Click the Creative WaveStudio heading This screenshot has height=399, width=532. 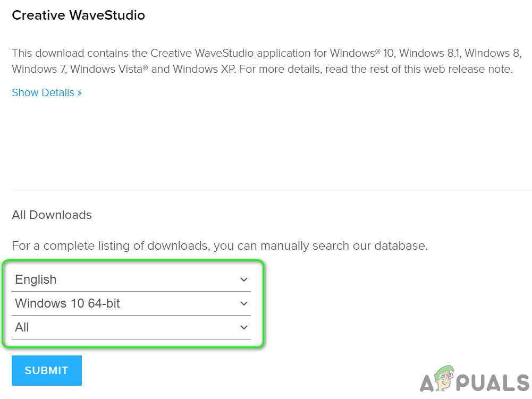[78, 15]
